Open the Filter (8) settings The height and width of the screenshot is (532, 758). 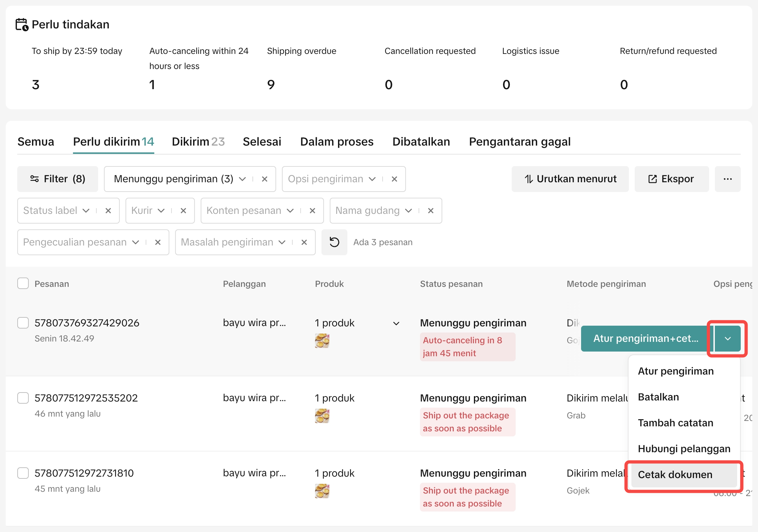(x=58, y=179)
